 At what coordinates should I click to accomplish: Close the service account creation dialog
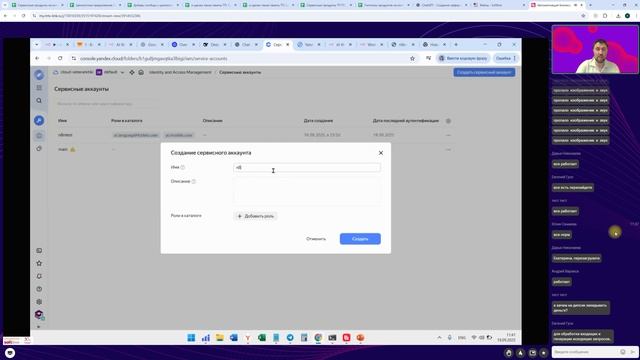coord(380,153)
